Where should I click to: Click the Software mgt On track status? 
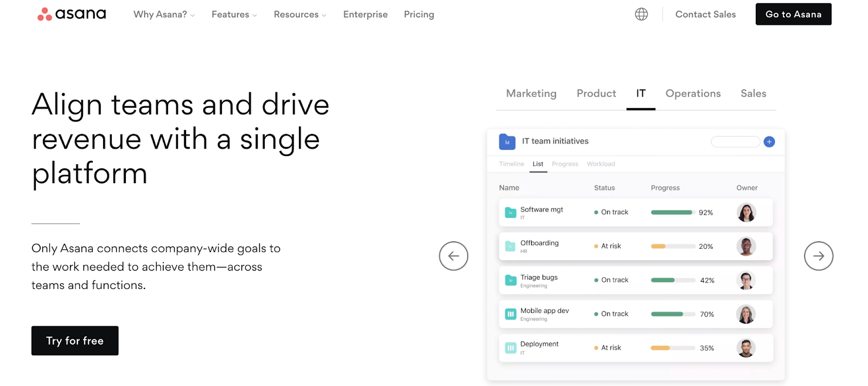point(611,213)
